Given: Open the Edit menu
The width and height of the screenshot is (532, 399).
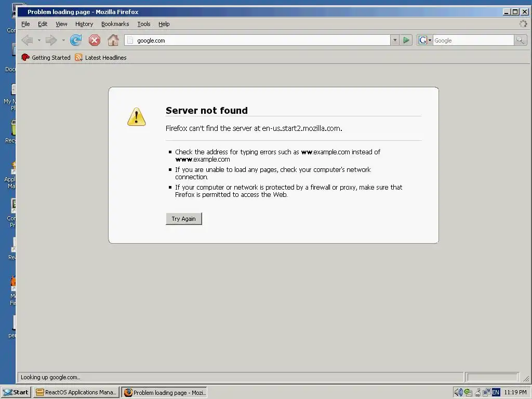Looking at the screenshot, I should tap(43, 24).
